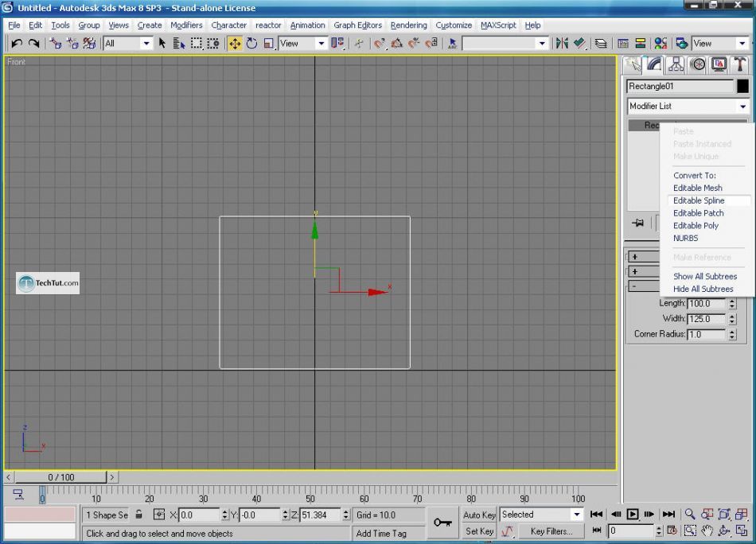The image size is (756, 544).
Task: Switch to the Create command panel tab
Action: point(633,65)
